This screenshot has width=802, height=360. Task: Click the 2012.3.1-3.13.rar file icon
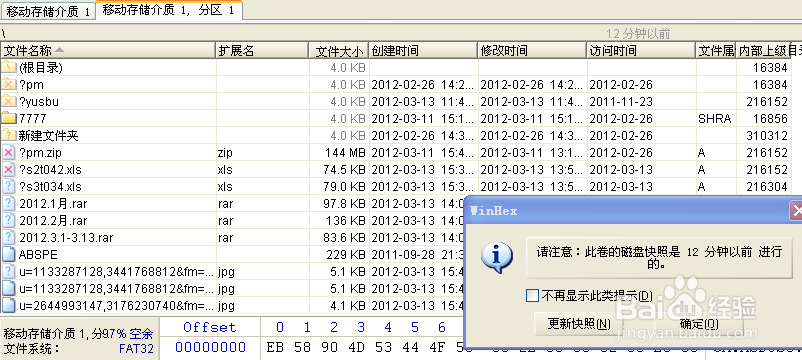[8, 237]
